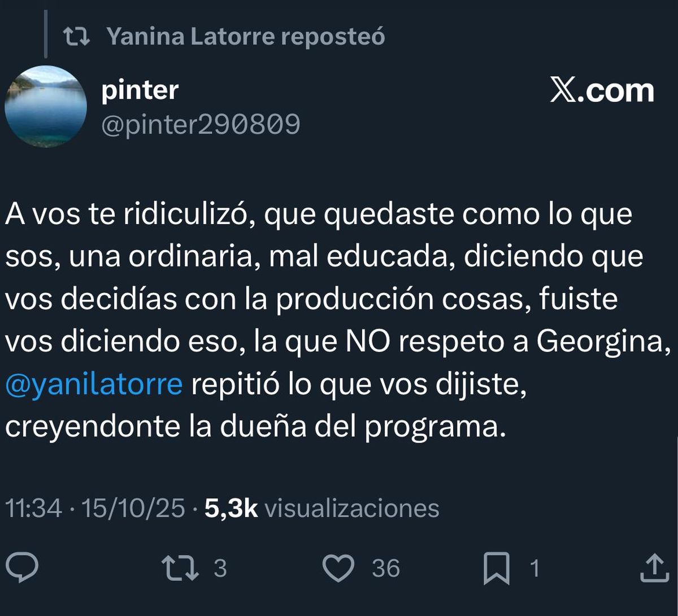Click the 11:34 timestamp
This screenshot has height=616, width=678.
(x=33, y=508)
